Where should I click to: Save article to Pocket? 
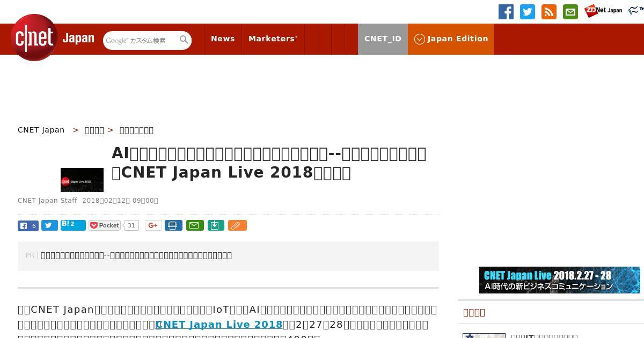[x=105, y=225]
